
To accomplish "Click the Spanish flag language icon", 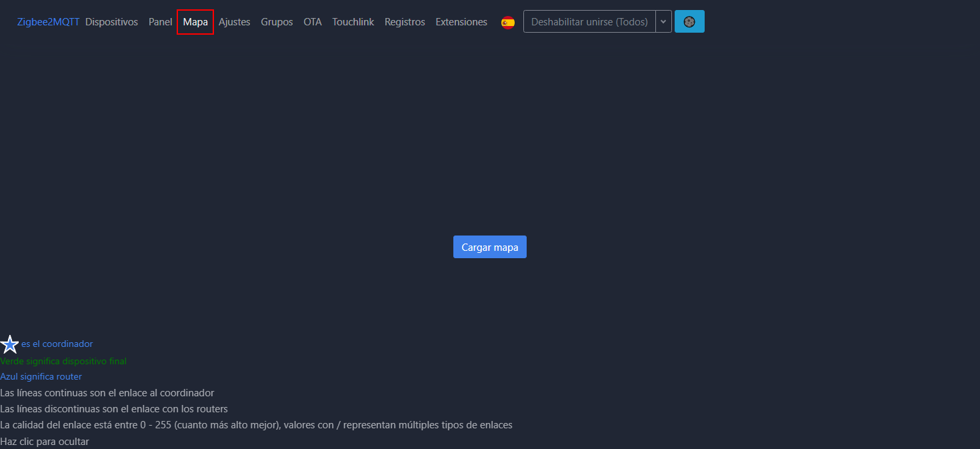I will pyautogui.click(x=507, y=22).
